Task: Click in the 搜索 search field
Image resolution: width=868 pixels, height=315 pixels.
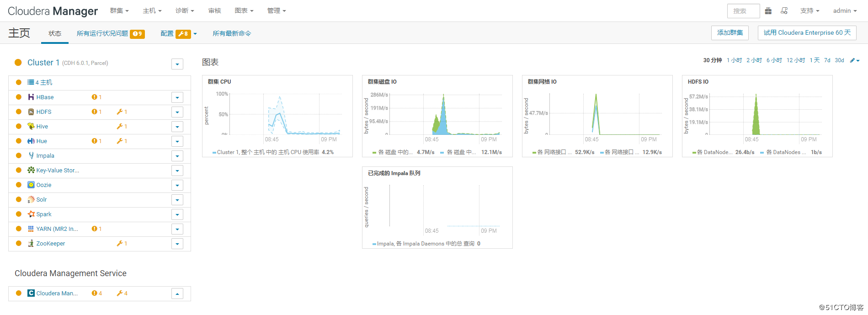Action: point(743,11)
